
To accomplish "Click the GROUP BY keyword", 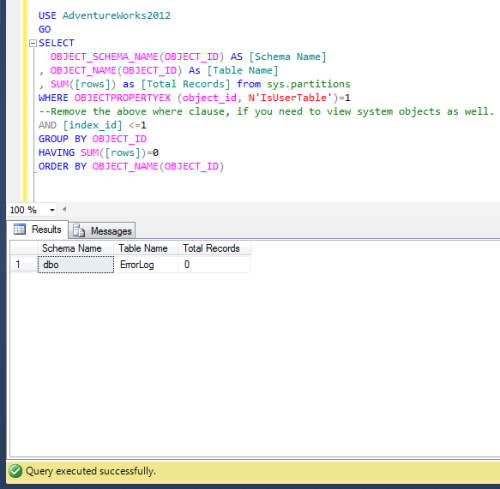I will (x=62, y=139).
